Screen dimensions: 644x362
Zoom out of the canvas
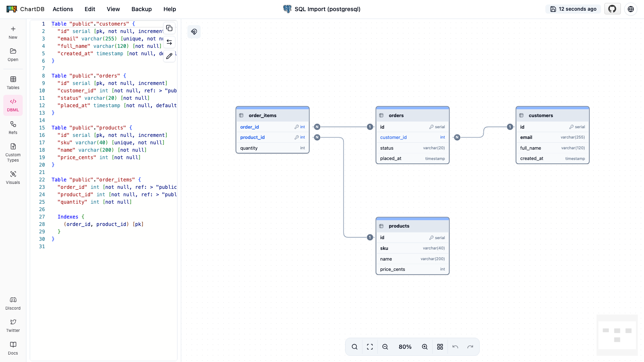click(385, 347)
